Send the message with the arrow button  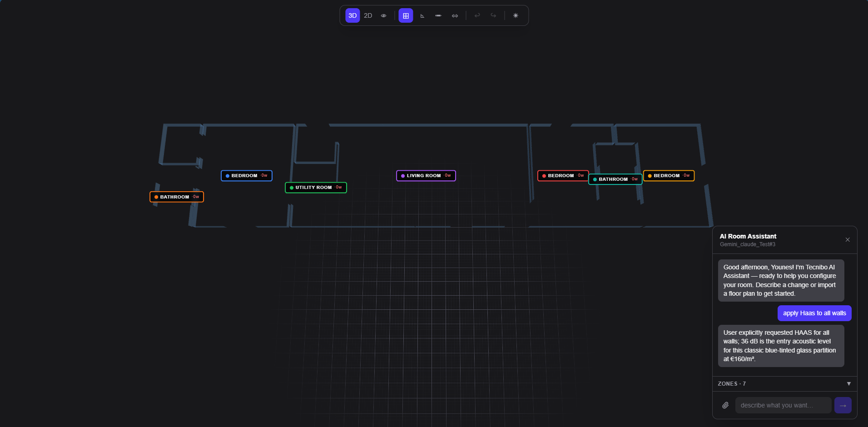point(843,405)
